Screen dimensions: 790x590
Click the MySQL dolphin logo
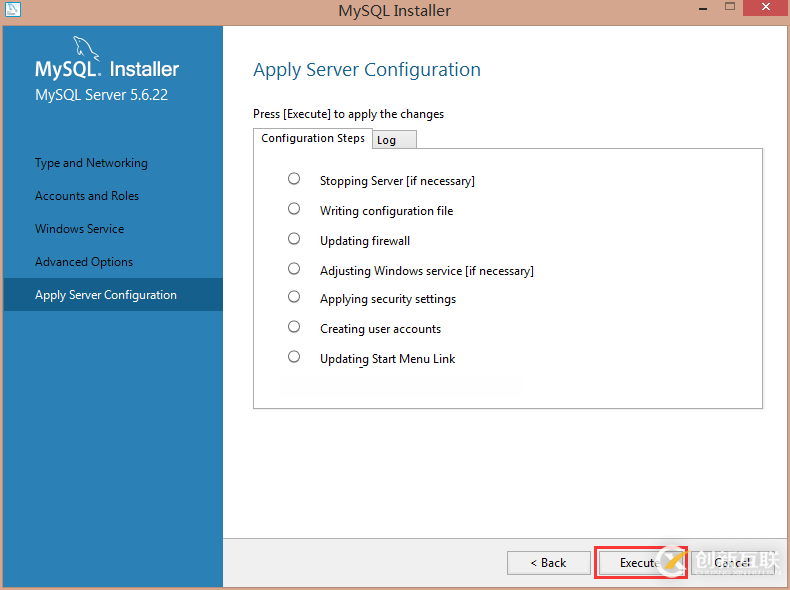(84, 49)
